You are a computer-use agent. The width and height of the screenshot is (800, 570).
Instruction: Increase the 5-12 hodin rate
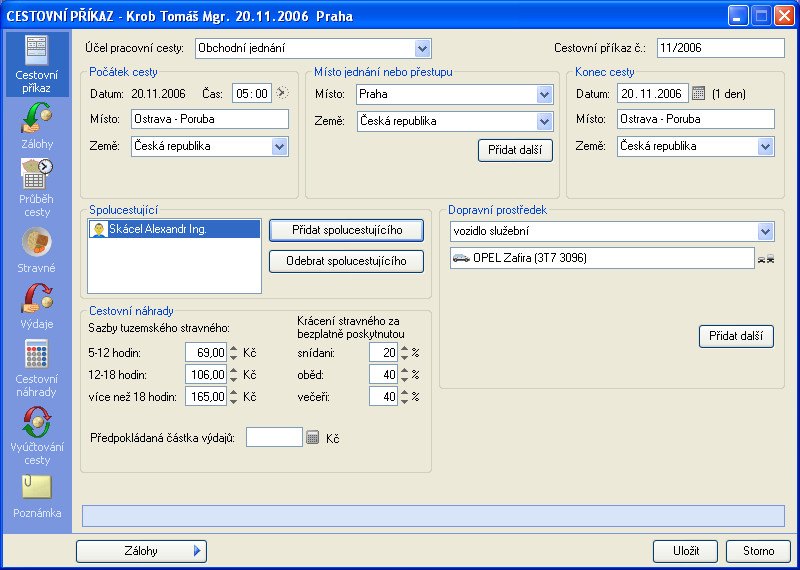[x=234, y=349]
